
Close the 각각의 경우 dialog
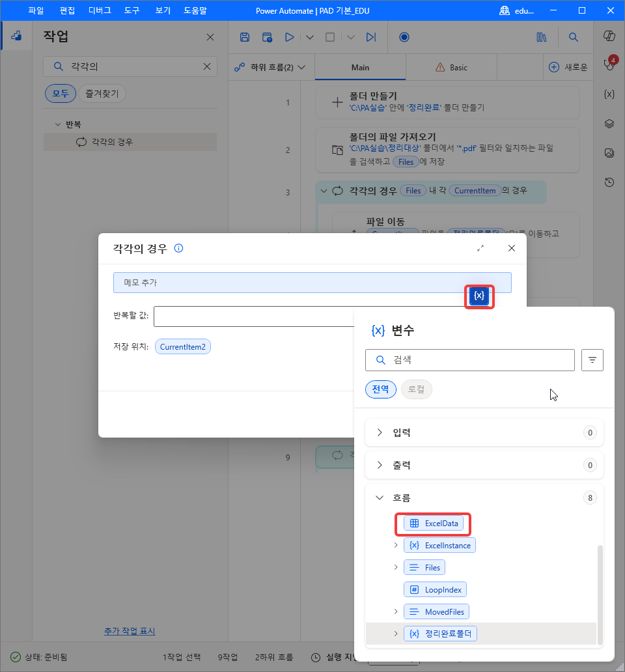[x=512, y=248]
